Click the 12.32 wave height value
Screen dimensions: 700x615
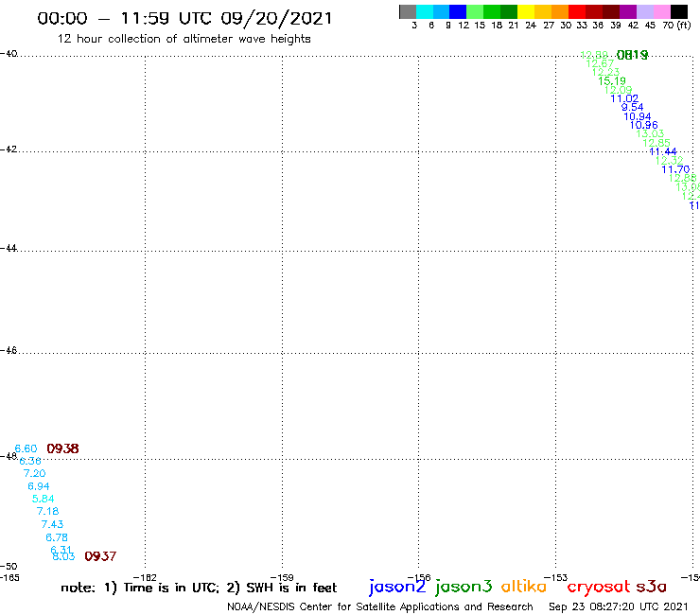click(x=669, y=160)
